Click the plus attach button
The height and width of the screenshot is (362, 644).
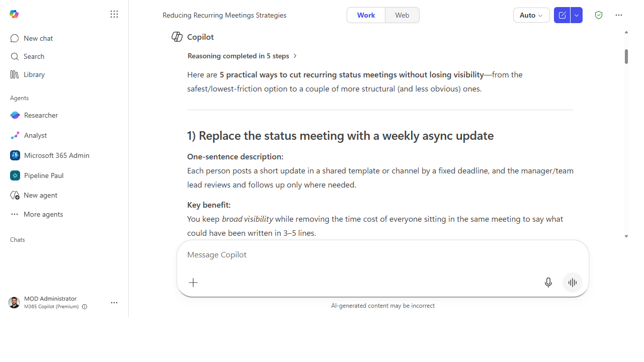coord(193,283)
